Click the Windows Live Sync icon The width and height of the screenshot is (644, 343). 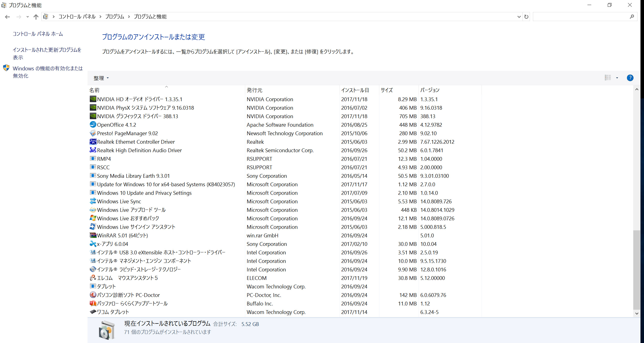coord(93,201)
